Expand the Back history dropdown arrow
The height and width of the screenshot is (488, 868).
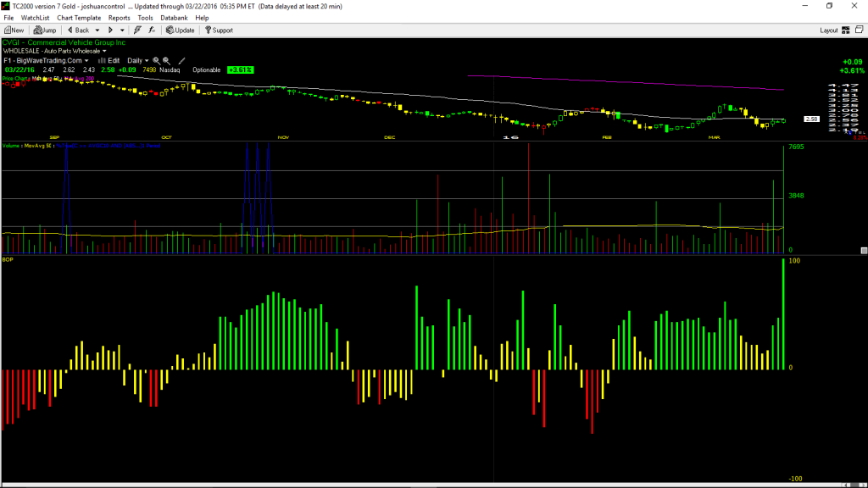pyautogui.click(x=97, y=30)
